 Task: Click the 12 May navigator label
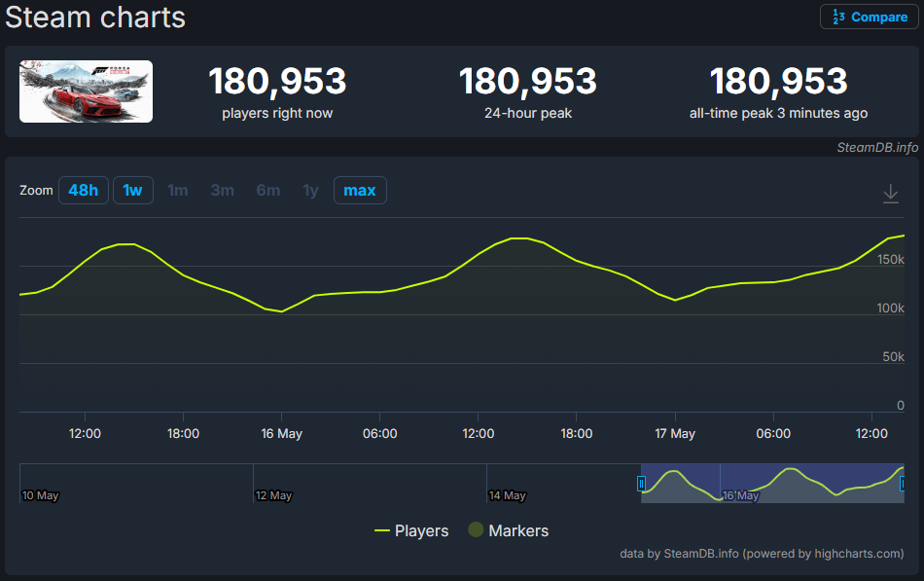[x=273, y=495]
